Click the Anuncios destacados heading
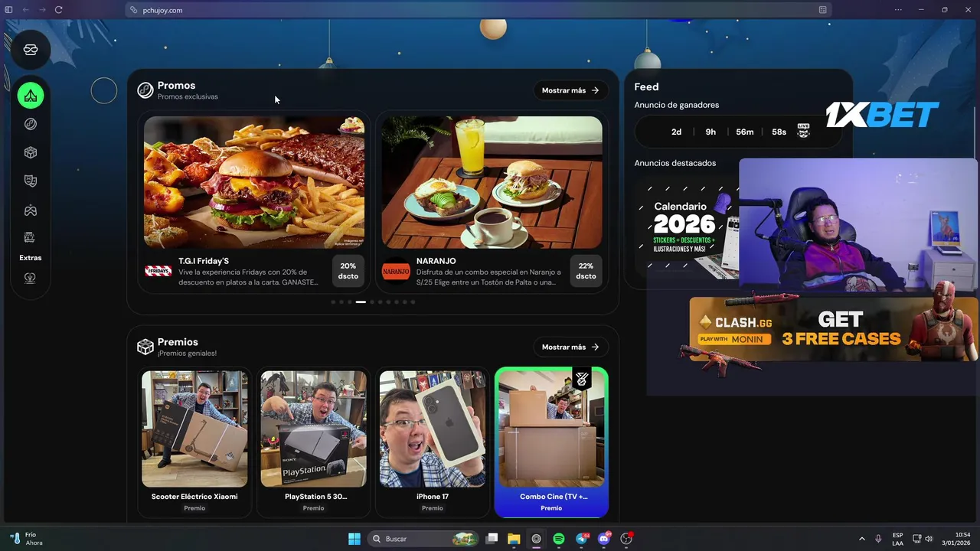 coord(675,163)
